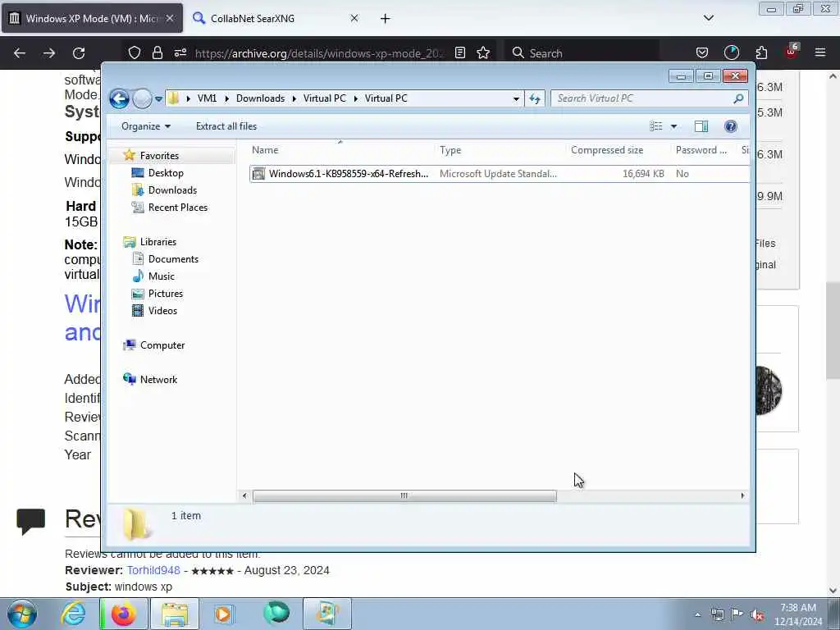
Task: Toggle the preview pane button
Action: click(701, 126)
